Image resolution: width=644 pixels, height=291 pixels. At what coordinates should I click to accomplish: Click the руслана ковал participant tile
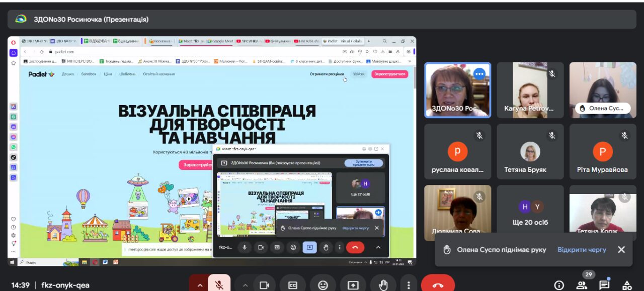pos(457,151)
